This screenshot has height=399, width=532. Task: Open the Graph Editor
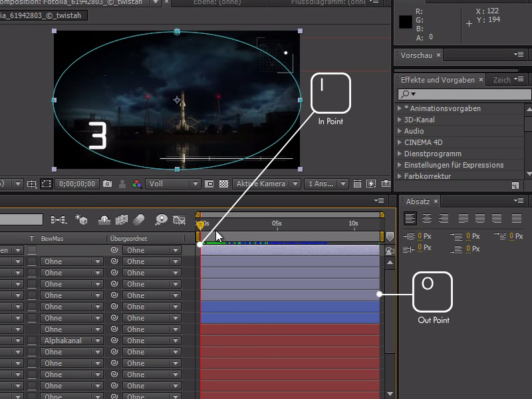(178, 220)
